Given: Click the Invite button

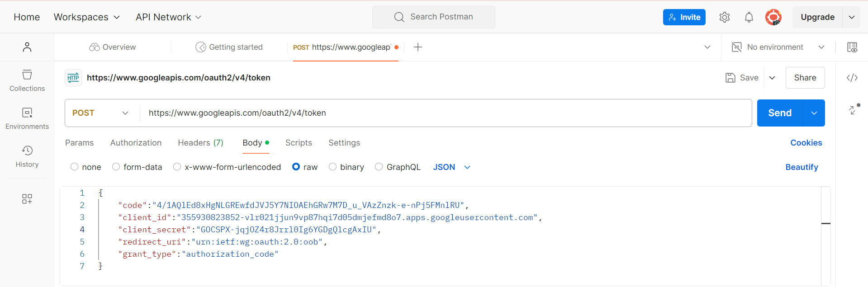Looking at the screenshot, I should (x=684, y=17).
